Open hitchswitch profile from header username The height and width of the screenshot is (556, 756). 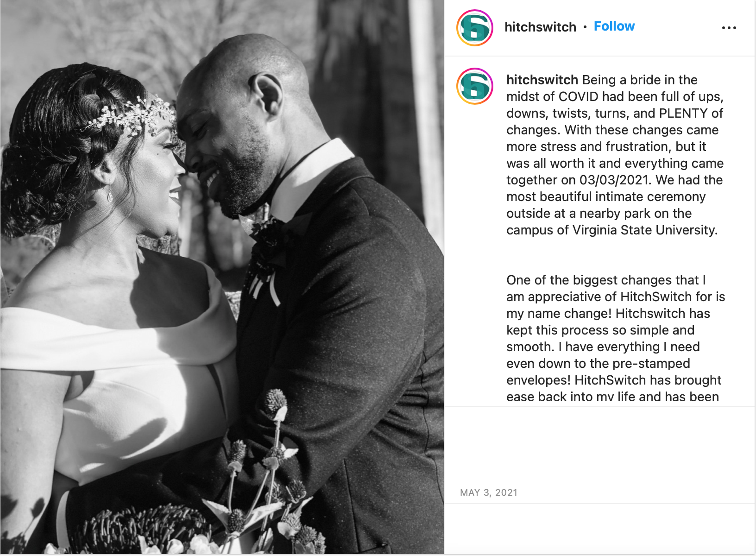point(540,27)
